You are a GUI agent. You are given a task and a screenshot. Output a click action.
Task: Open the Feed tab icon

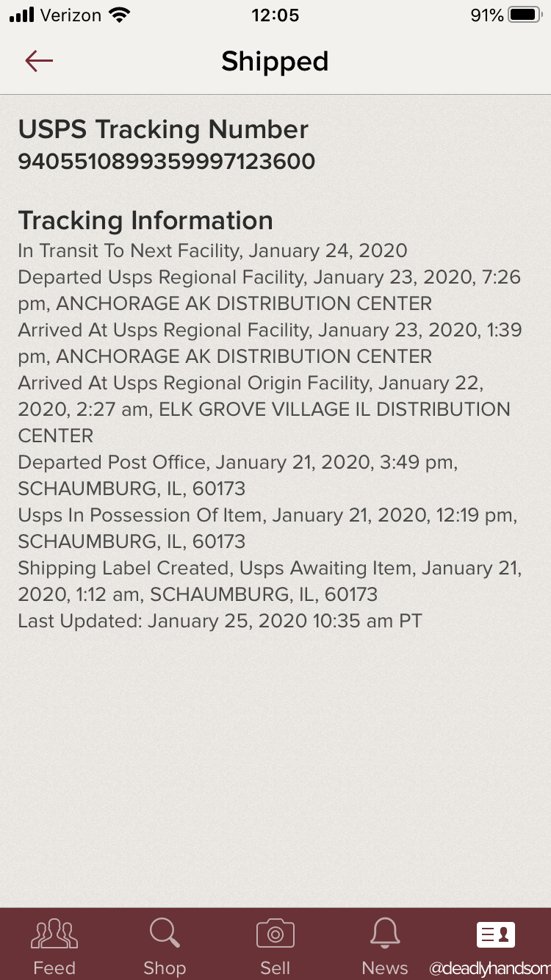[54, 934]
